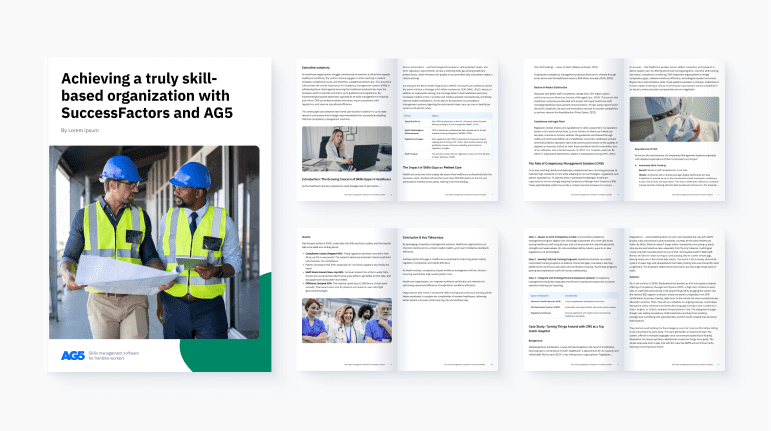Click the construction workers cover photo
Image resolution: width=771 pixels, height=431 pixels.
click(x=154, y=242)
